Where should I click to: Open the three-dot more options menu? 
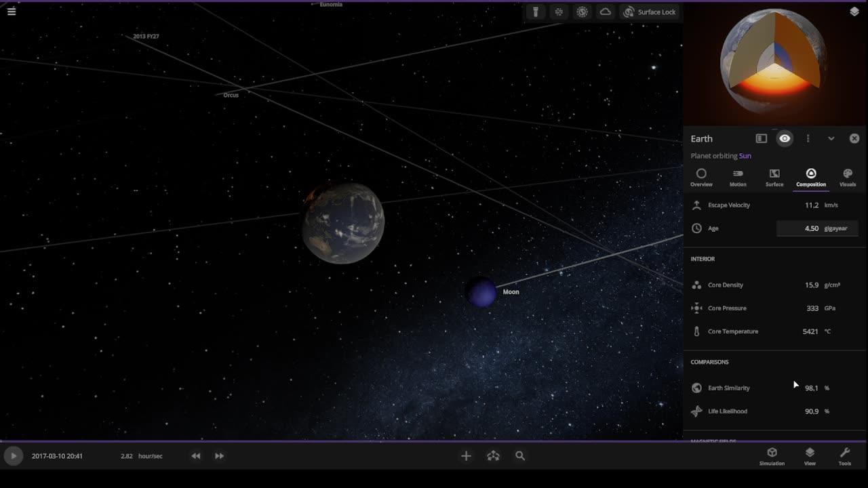tap(808, 138)
